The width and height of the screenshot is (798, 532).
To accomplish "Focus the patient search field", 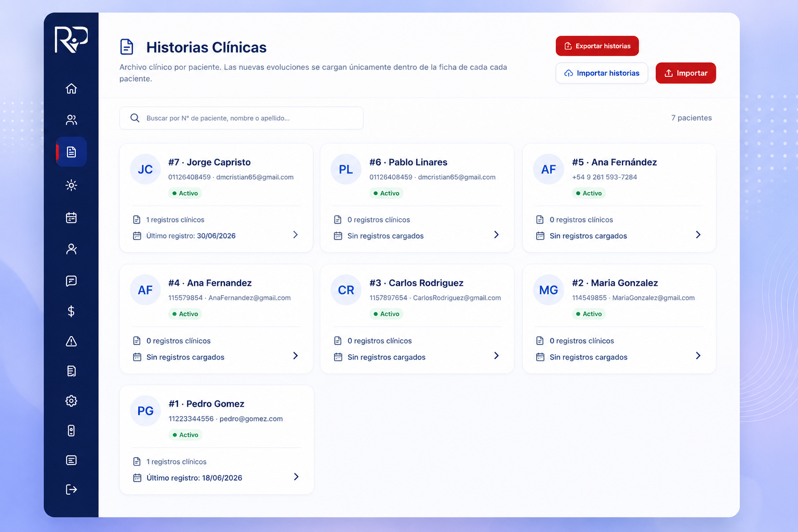I will (241, 118).
